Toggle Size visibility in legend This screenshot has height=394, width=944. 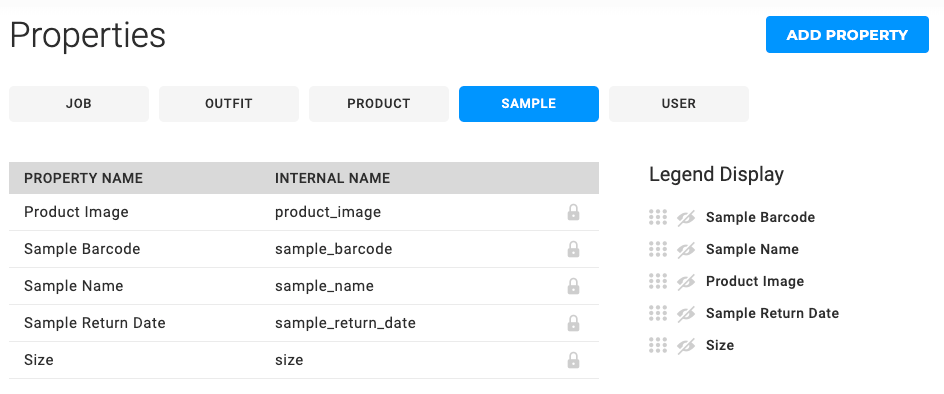(686, 345)
